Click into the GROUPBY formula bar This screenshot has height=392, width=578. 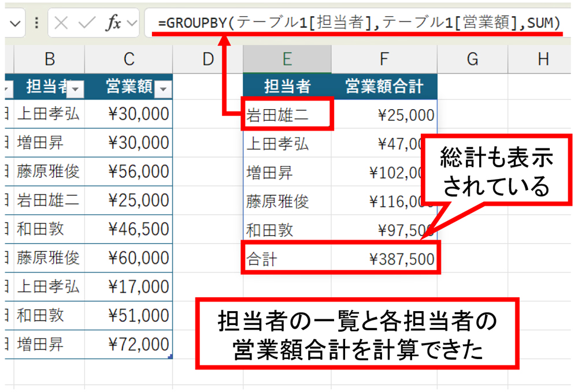tap(358, 23)
